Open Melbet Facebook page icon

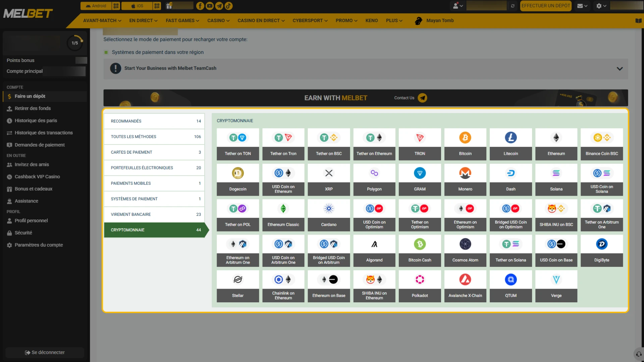(200, 6)
